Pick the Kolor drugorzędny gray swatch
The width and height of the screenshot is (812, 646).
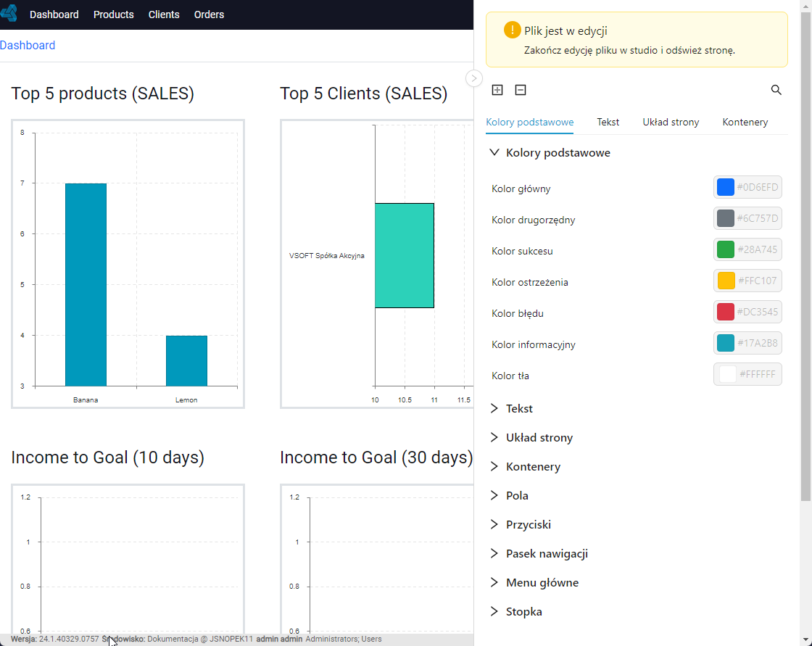point(726,218)
